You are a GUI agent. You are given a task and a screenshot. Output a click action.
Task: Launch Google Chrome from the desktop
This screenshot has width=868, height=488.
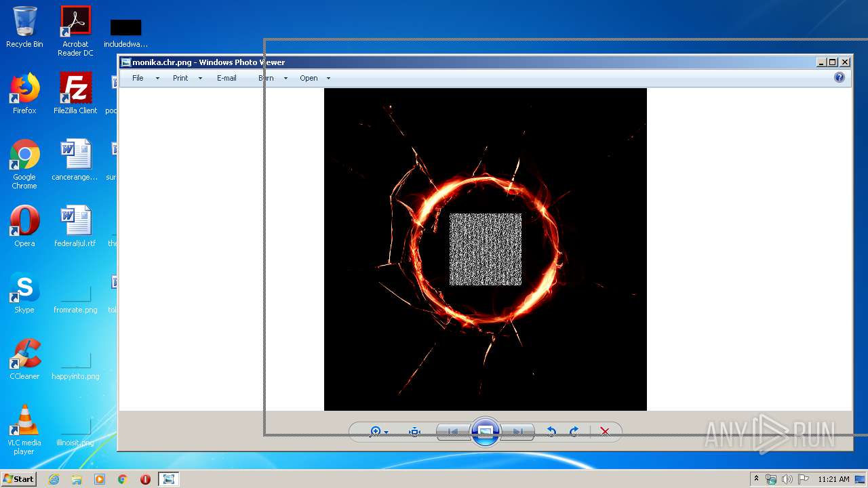[x=24, y=164]
